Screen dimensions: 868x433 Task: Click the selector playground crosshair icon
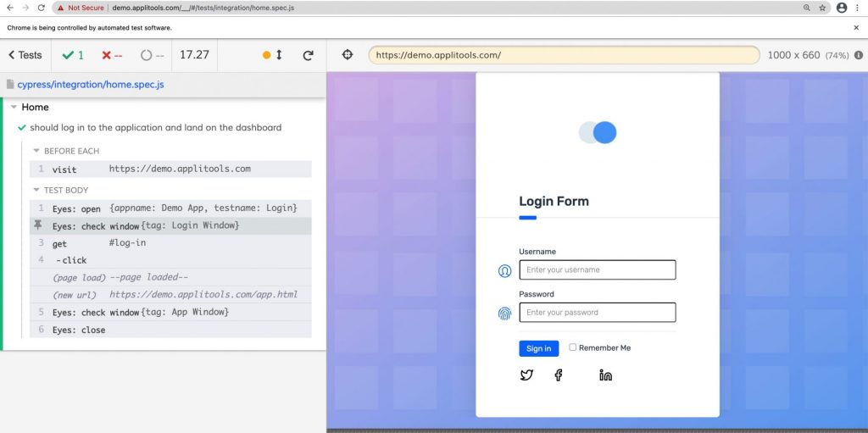pyautogui.click(x=348, y=55)
